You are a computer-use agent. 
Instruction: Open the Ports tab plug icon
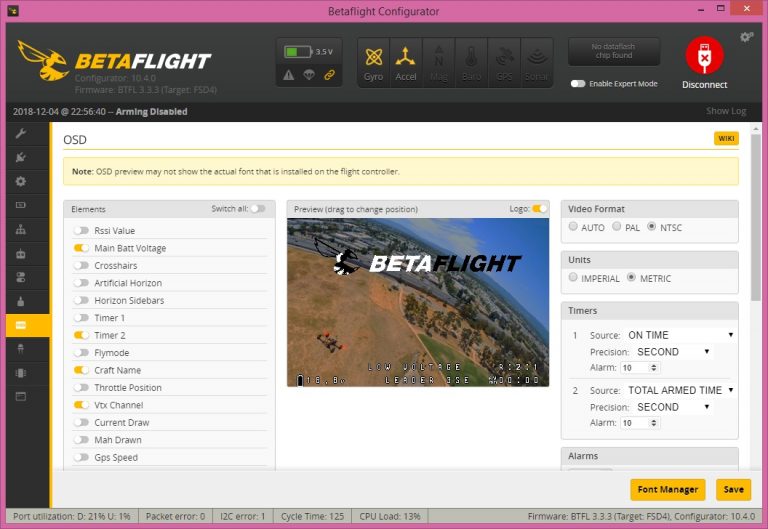(21, 157)
